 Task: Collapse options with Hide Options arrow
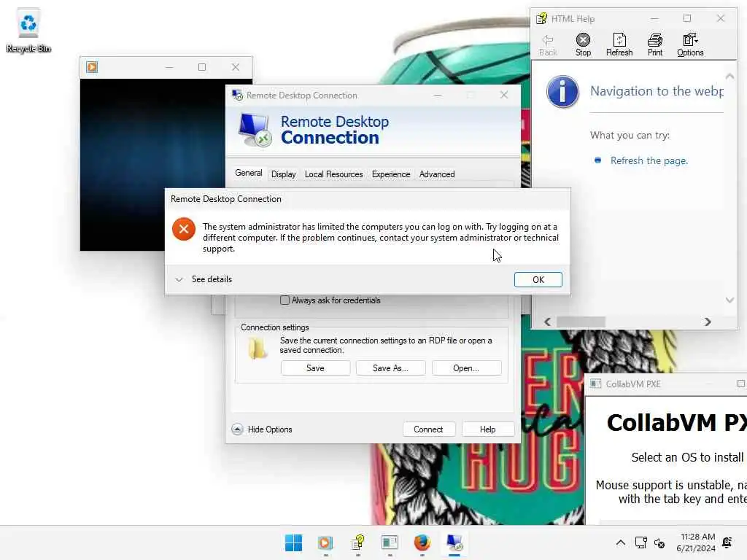237,429
